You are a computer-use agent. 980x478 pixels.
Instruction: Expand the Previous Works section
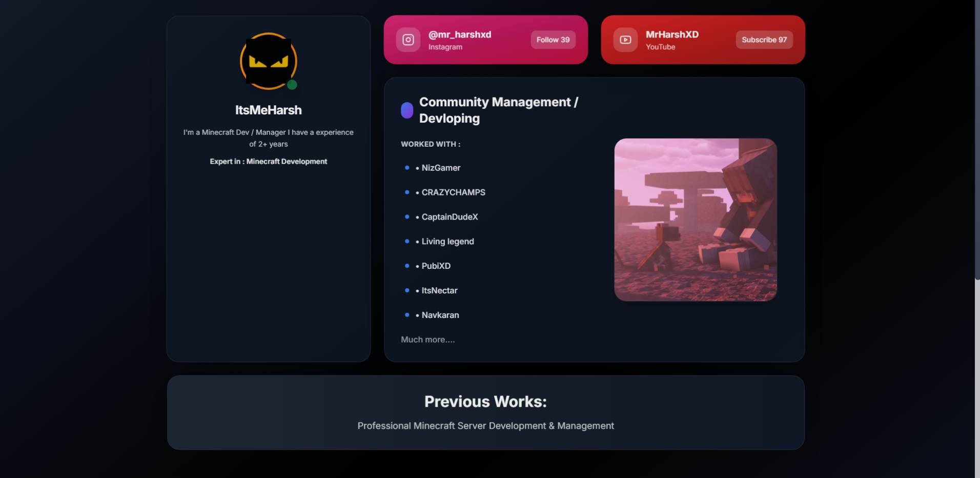(x=485, y=402)
